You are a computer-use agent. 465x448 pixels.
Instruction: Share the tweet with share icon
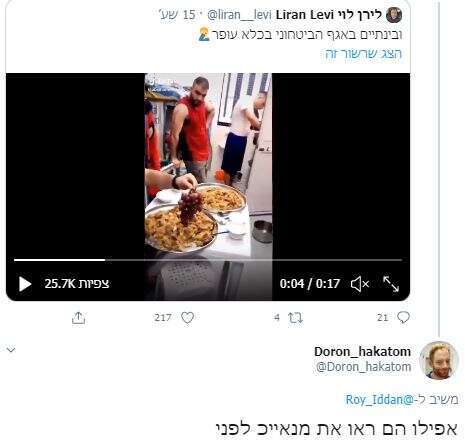click(x=79, y=318)
